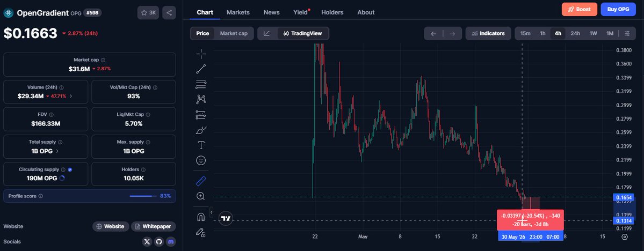This screenshot has width=644, height=251.
Task: Open the News tab
Action: point(271,12)
